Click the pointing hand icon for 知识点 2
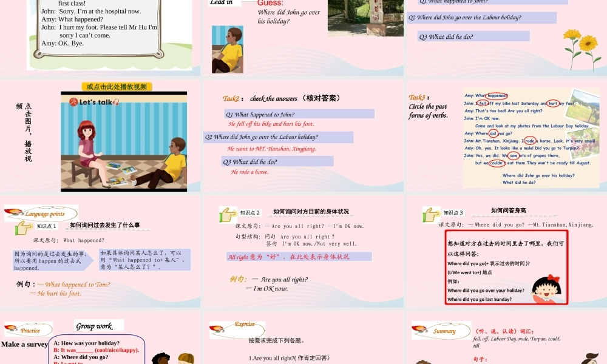Image resolution: width=607 pixels, height=364 pixels. [x=228, y=214]
